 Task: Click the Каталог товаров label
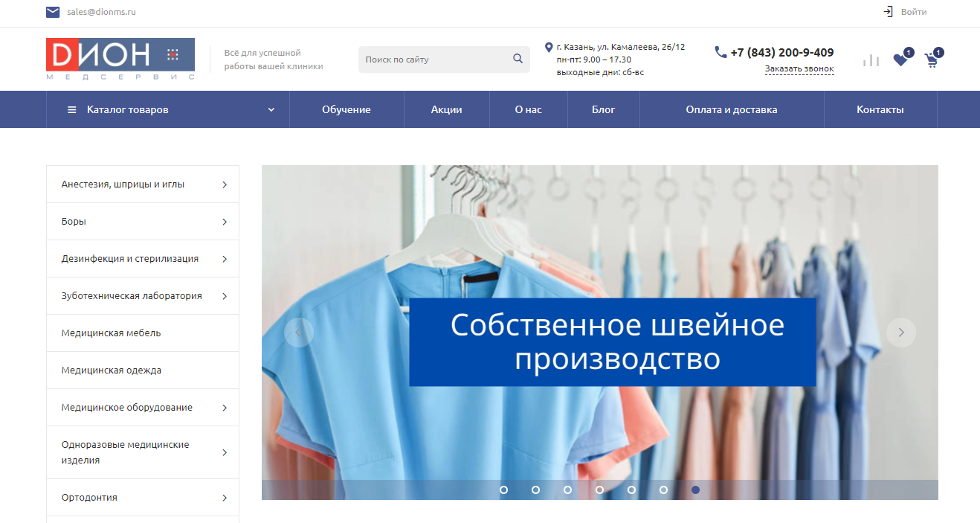click(x=128, y=109)
